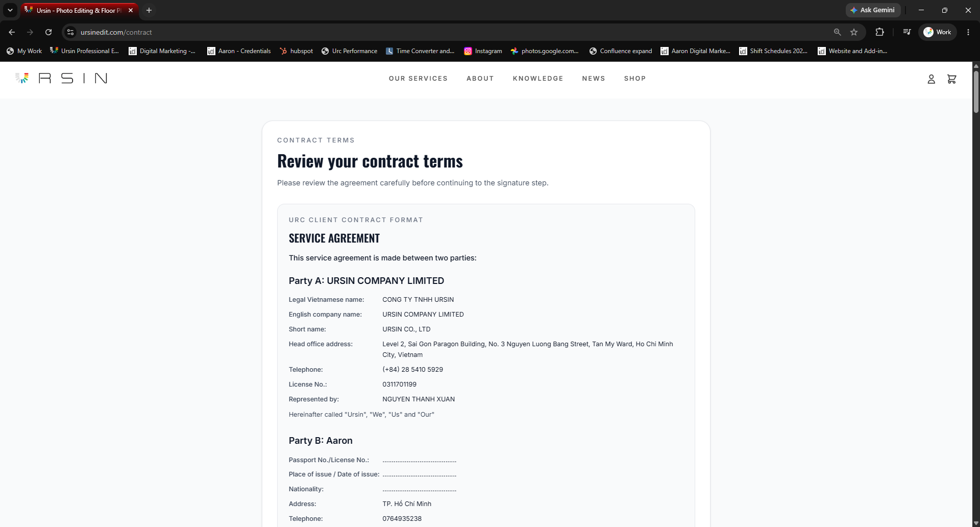This screenshot has height=527, width=980.
Task: Click the Ursin logo in the header
Action: 61,78
